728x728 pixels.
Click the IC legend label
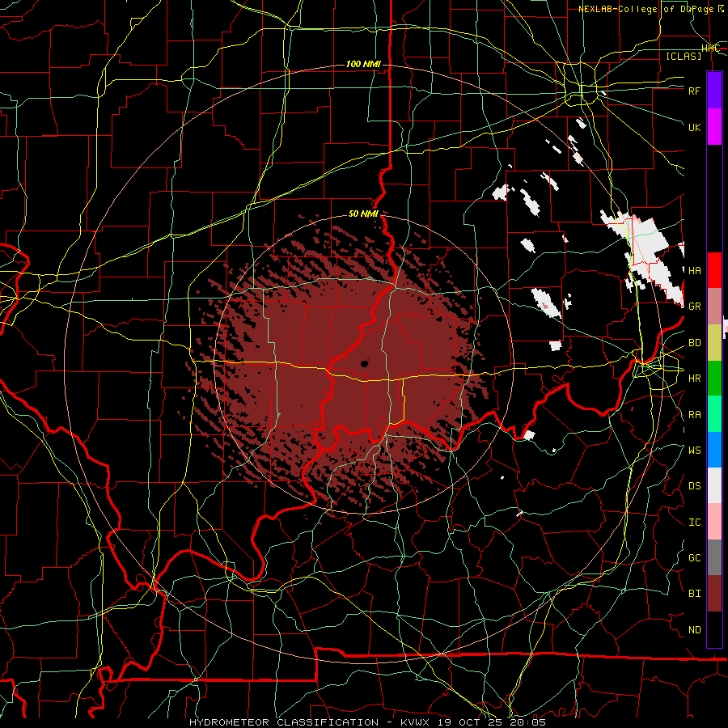click(x=694, y=523)
